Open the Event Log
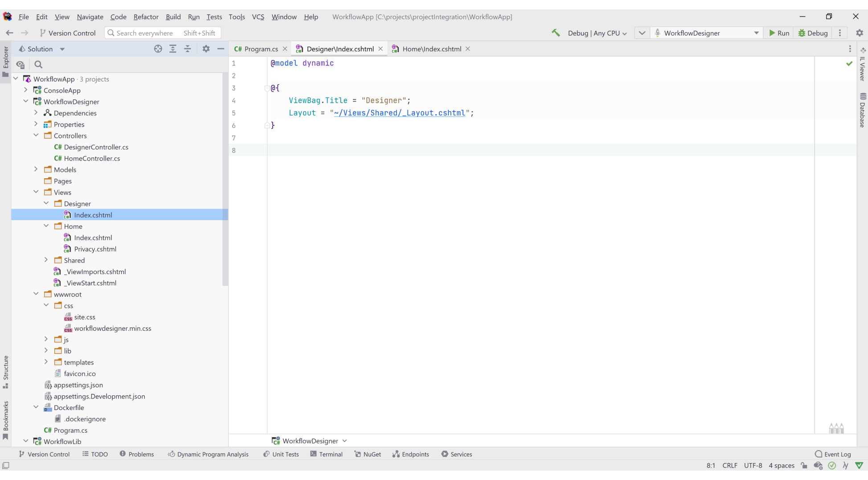The width and height of the screenshot is (868, 480). (x=832, y=454)
